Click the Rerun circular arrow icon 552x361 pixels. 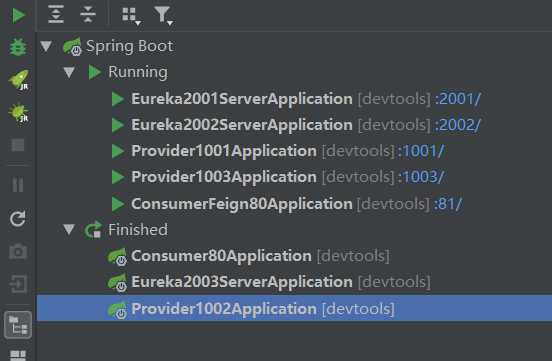tap(18, 219)
